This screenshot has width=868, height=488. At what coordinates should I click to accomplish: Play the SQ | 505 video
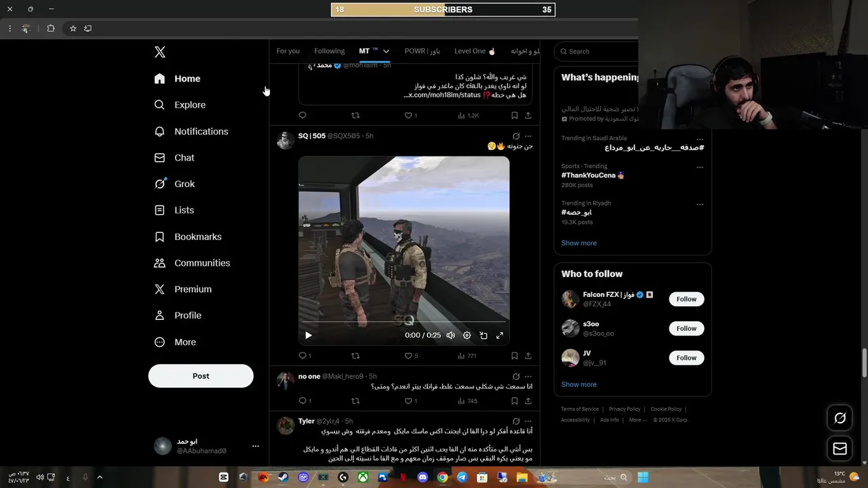[x=309, y=335]
